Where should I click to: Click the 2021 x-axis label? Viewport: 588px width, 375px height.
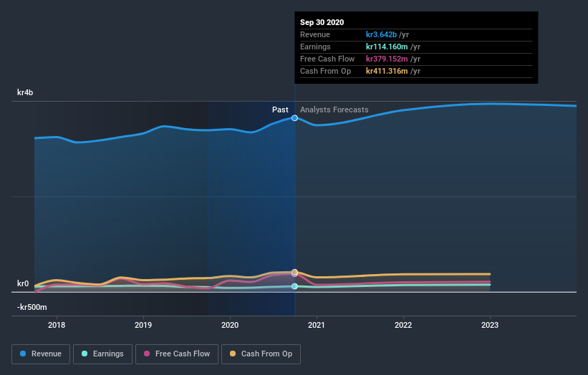(x=317, y=325)
